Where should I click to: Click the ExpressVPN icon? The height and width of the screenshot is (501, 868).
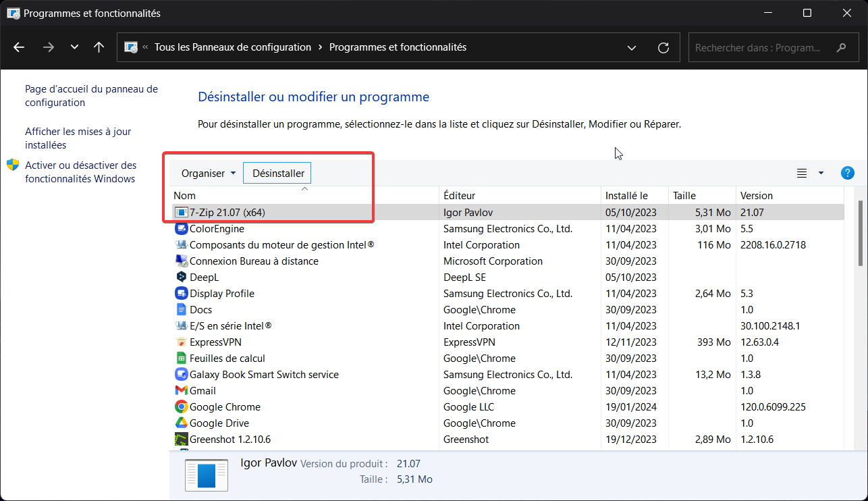pyautogui.click(x=181, y=342)
